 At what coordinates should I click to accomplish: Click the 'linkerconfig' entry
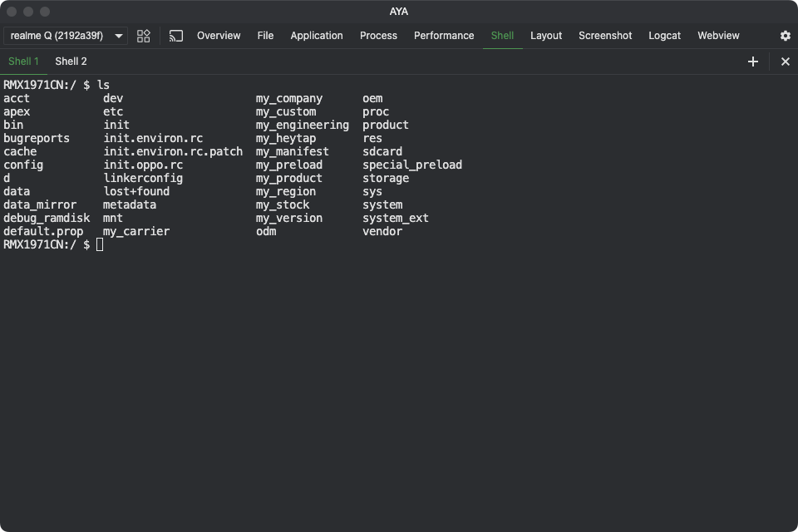143,178
